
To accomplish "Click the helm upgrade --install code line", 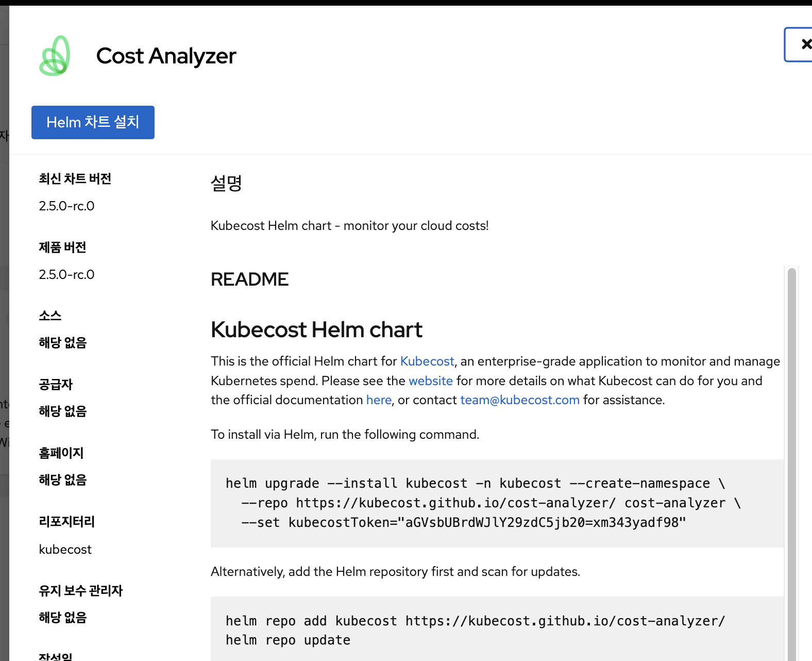I will coord(475,483).
